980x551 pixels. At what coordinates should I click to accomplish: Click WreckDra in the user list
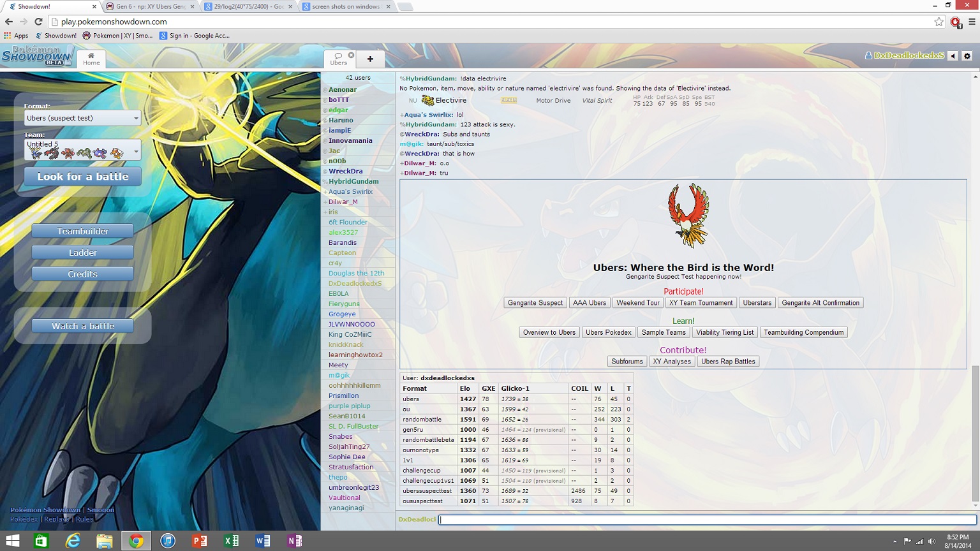[x=345, y=171]
